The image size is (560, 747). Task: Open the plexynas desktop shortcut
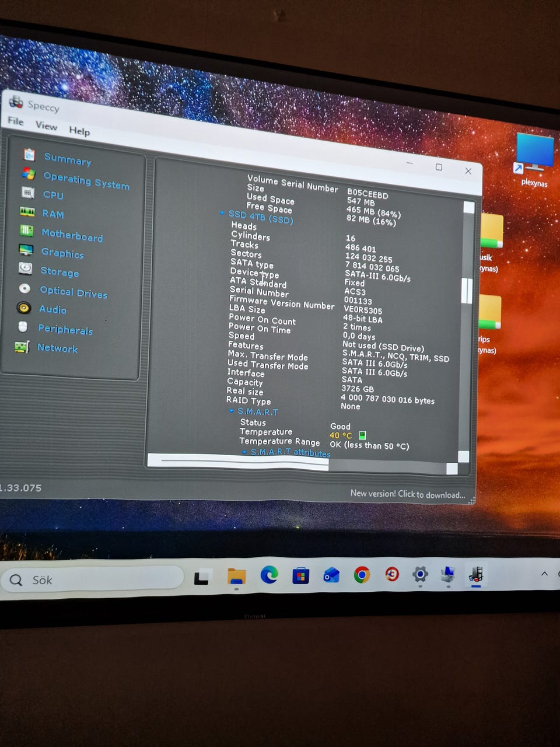[x=534, y=159]
